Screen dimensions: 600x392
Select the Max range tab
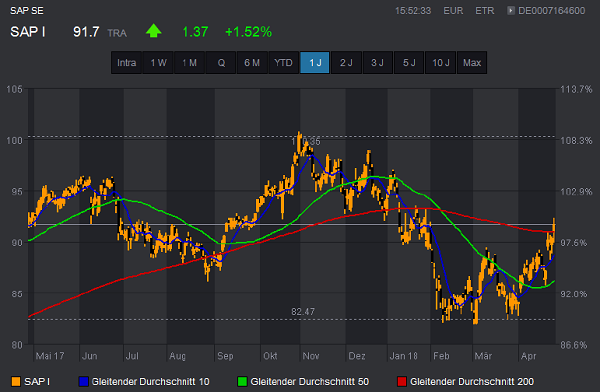[472, 62]
